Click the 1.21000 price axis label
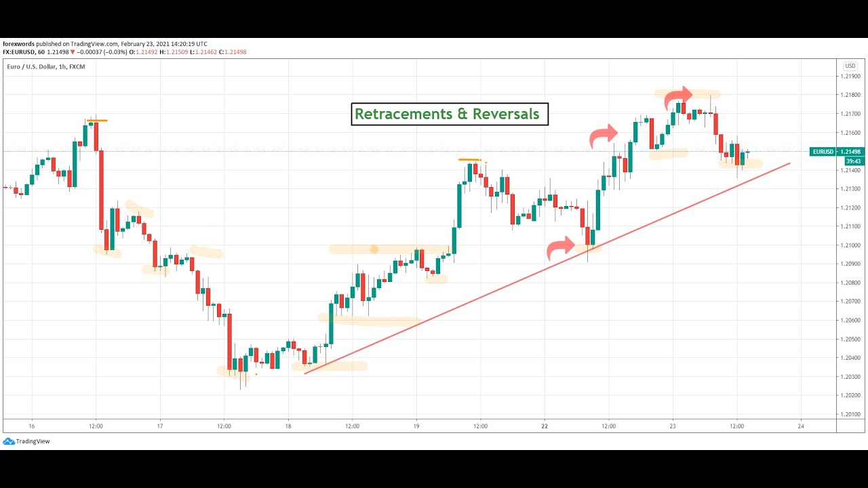Image resolution: width=868 pixels, height=488 pixels. (x=850, y=245)
